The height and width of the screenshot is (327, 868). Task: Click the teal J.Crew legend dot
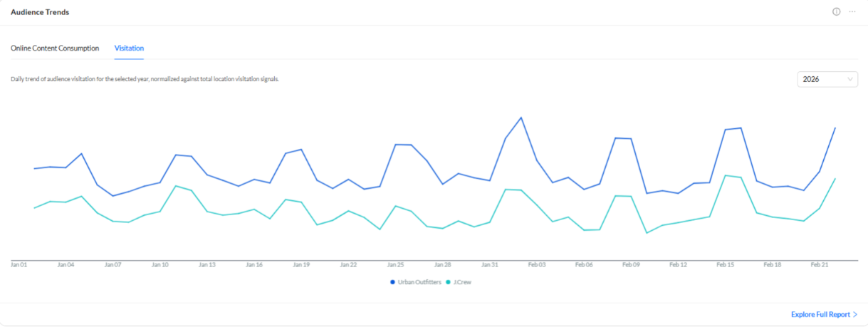(448, 283)
